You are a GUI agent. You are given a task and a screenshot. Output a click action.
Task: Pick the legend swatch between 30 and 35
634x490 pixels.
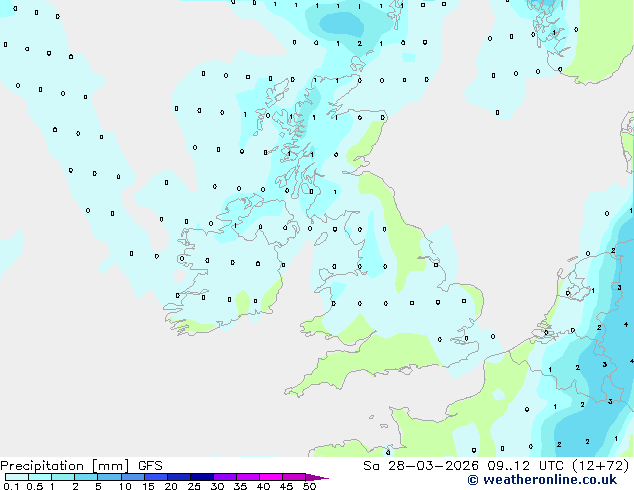click(225, 477)
